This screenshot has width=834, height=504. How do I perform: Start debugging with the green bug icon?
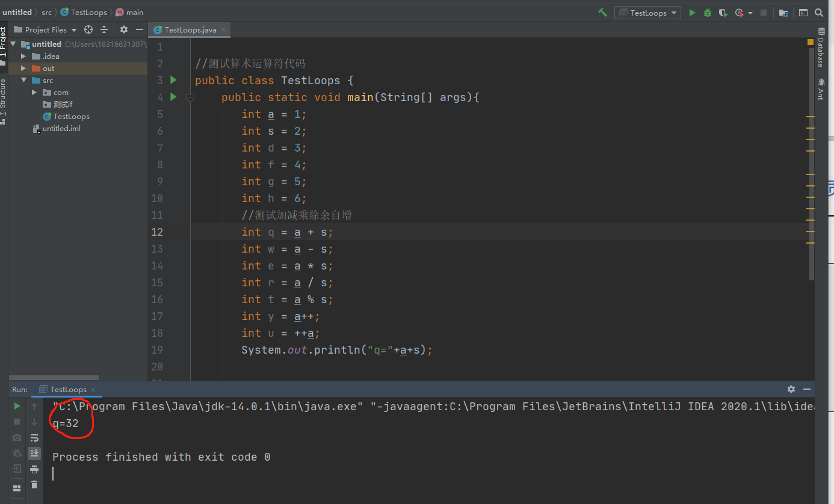(x=708, y=13)
